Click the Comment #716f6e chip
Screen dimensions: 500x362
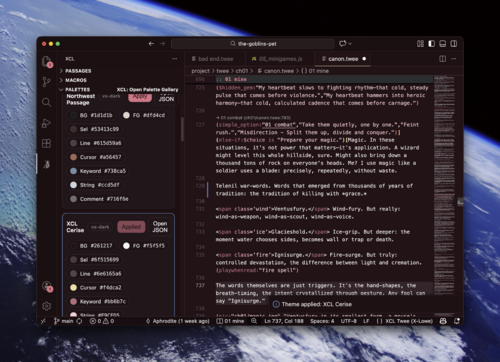100,199
